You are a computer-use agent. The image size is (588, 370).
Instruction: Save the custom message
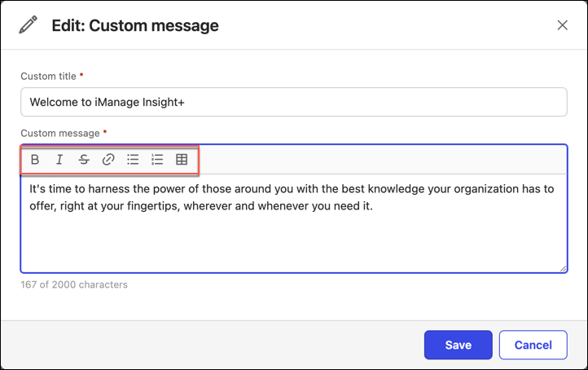[459, 345]
